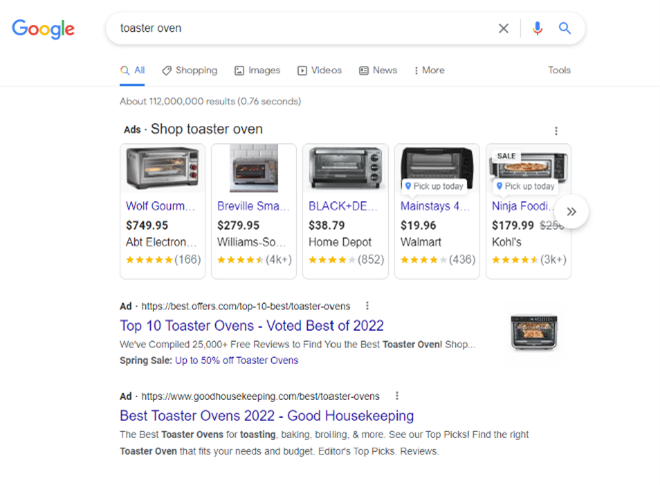660x485 pixels.
Task: Click the pin icon on the Mainstays card
Action: (x=408, y=186)
